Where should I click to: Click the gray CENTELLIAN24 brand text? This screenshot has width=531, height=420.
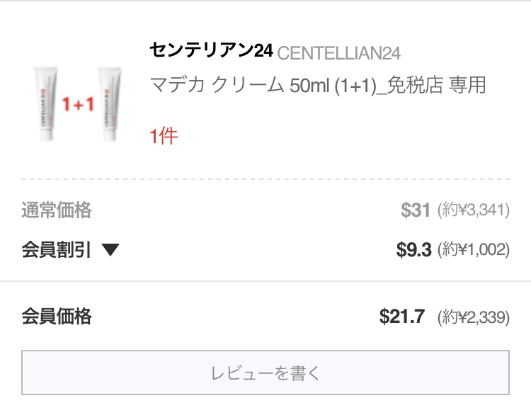point(339,53)
